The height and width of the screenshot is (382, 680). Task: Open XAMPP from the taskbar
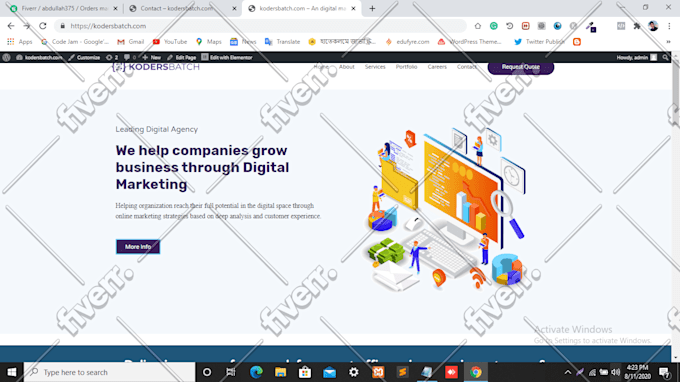coord(378,372)
